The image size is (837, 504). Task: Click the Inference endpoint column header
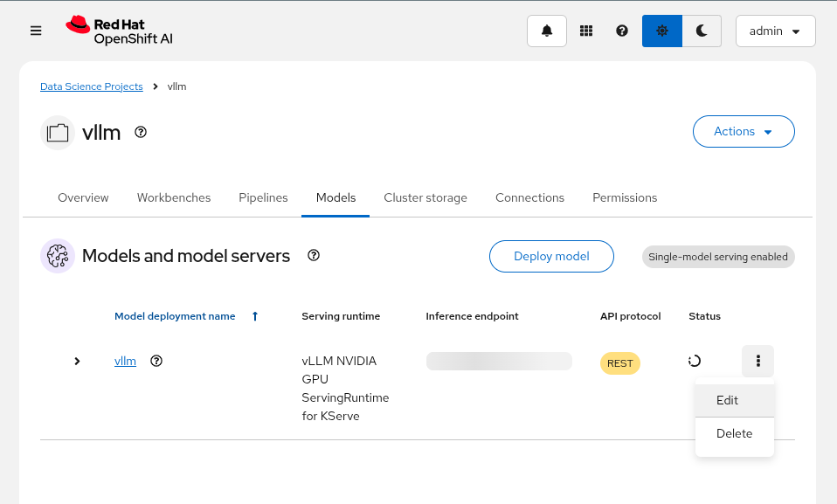click(472, 316)
